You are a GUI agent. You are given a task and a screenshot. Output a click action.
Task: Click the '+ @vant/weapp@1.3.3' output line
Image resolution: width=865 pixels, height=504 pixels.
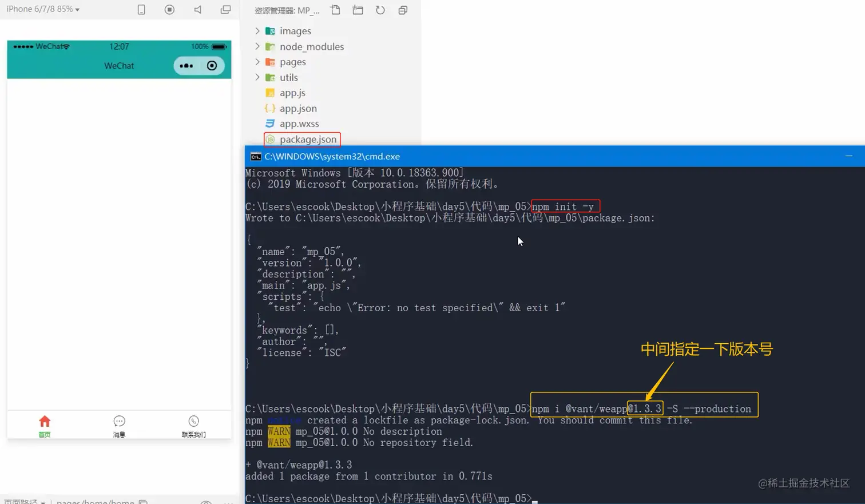click(x=299, y=465)
